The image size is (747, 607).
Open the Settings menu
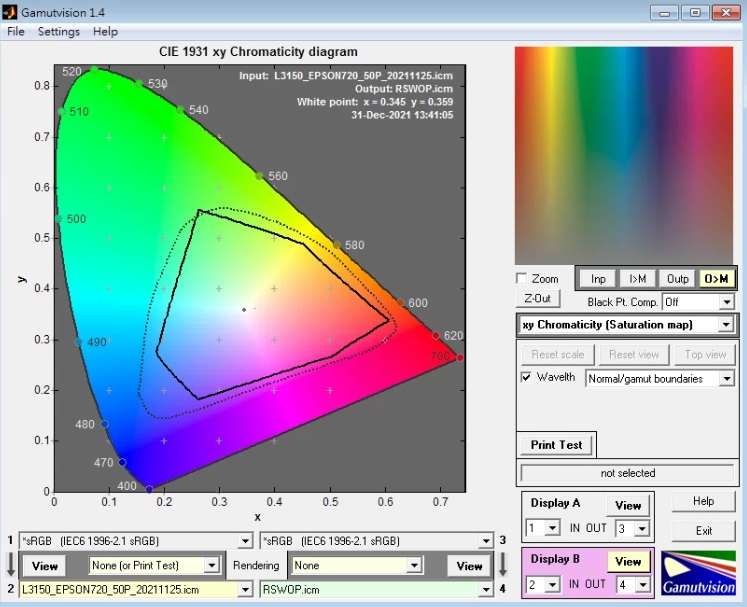tap(59, 32)
